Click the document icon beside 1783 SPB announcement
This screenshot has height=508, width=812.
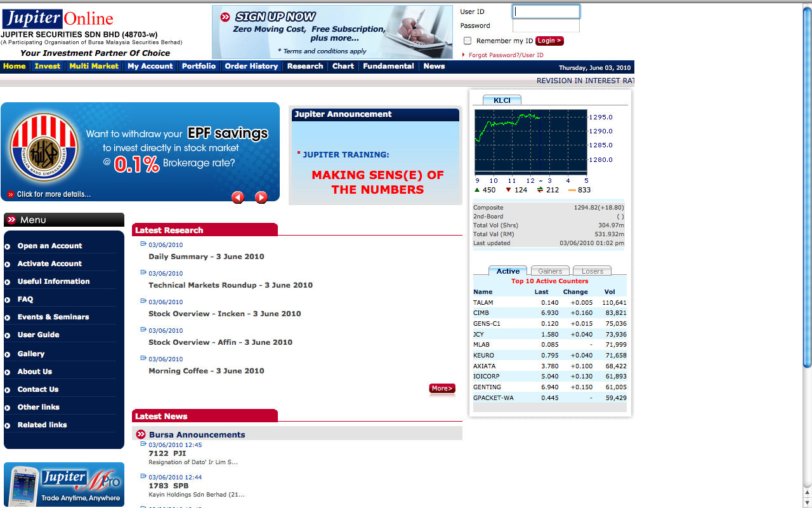pos(143,476)
